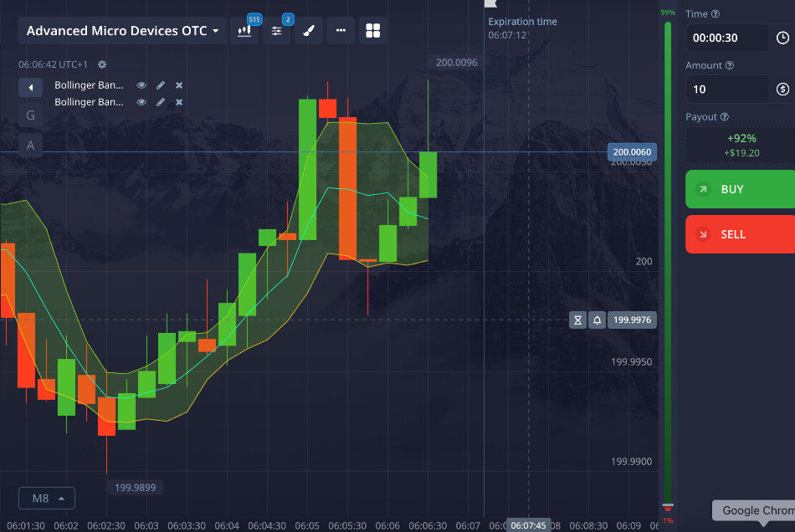This screenshot has width=795, height=532.
Task: Toggle visibility of first Bollinger Bands
Action: tap(141, 85)
